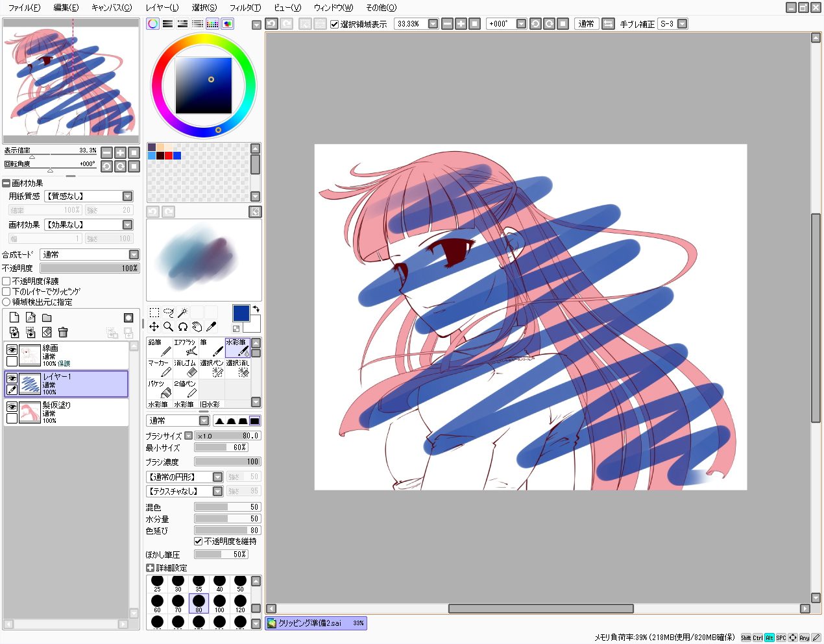Select the move layer tool
This screenshot has height=644, width=824.
pyautogui.click(x=154, y=327)
